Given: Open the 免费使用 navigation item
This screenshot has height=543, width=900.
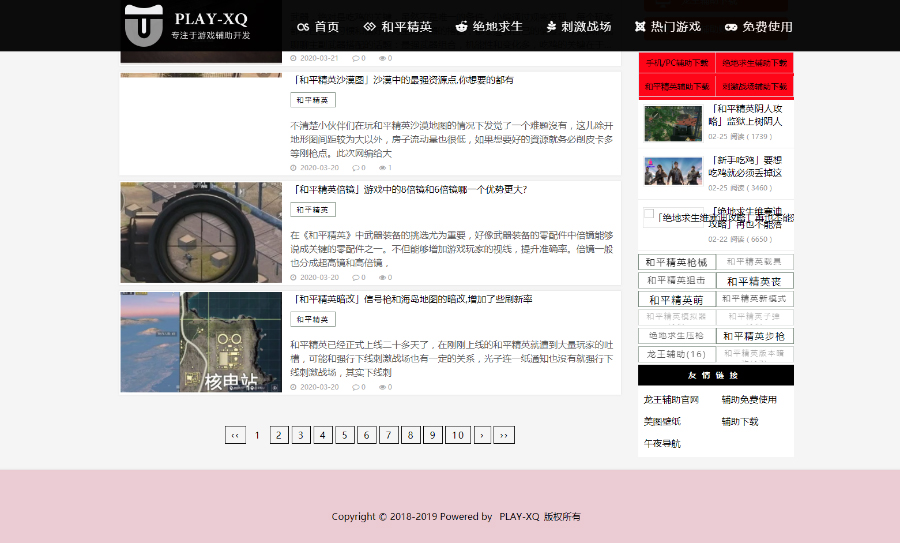Looking at the screenshot, I should (758, 26).
